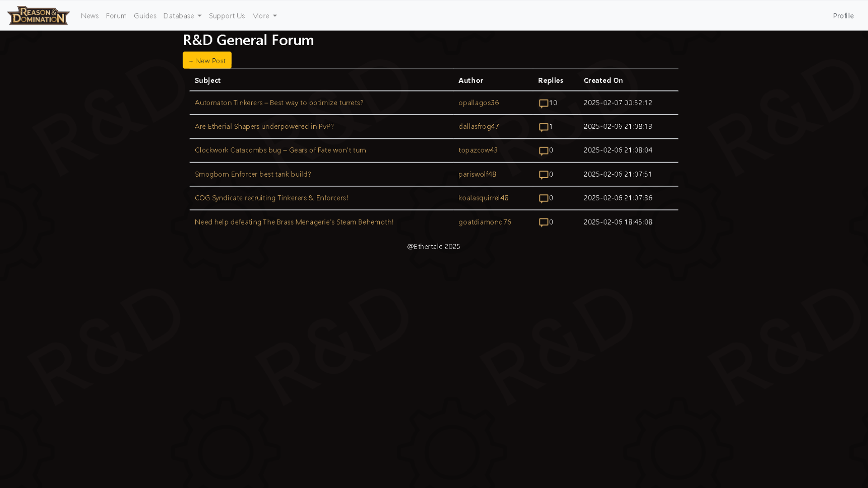
Task: Open the Guides page
Action: click(x=145, y=15)
